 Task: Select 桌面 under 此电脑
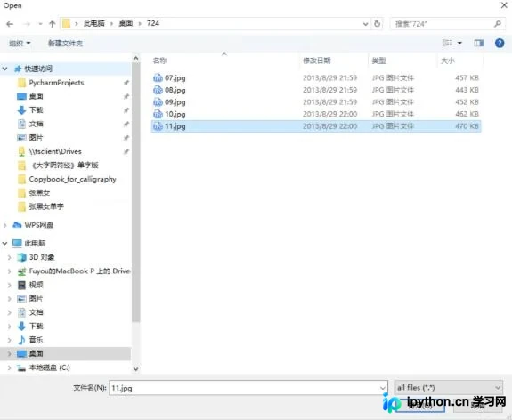36,354
